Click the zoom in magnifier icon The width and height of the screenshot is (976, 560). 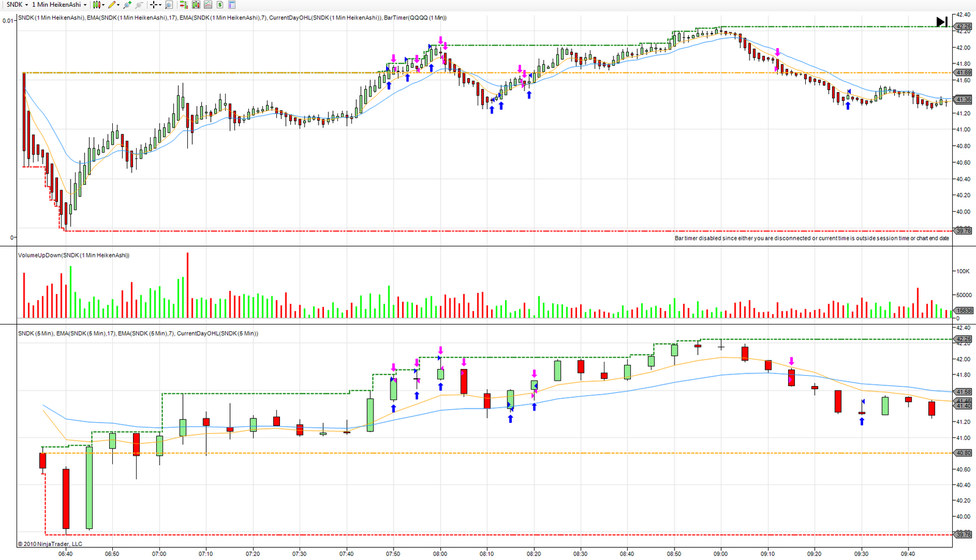point(127,4)
